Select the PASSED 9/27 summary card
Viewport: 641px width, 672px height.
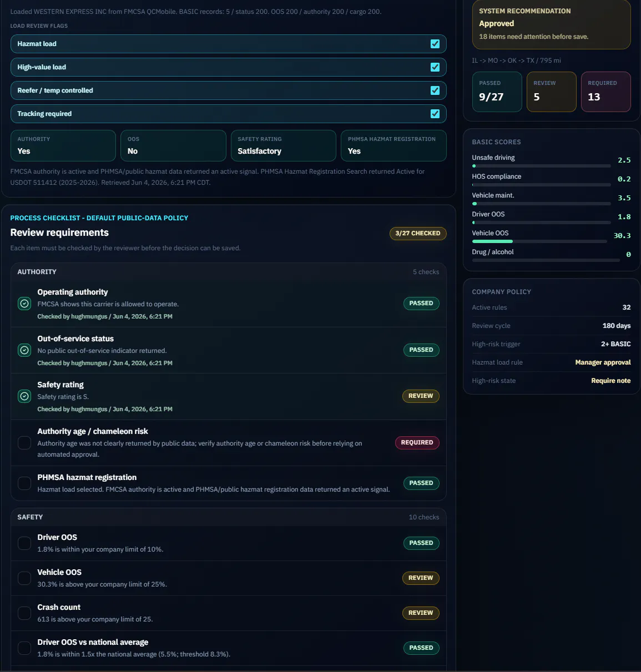pos(497,92)
